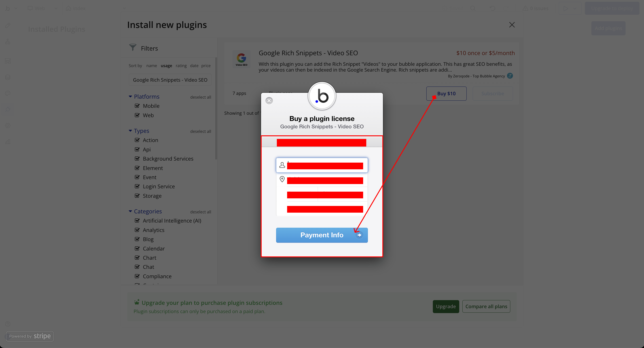Sort plugins by price
This screenshot has width=644, height=348.
coord(206,66)
